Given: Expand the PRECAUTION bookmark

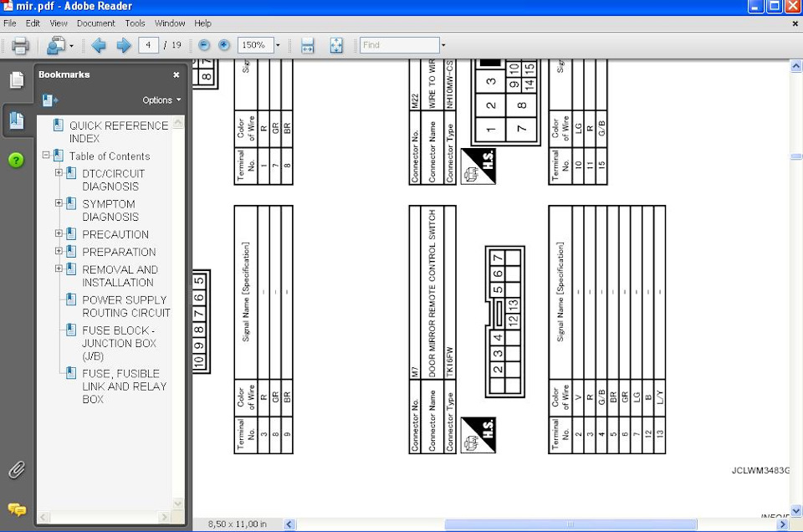Looking at the screenshot, I should tap(59, 233).
